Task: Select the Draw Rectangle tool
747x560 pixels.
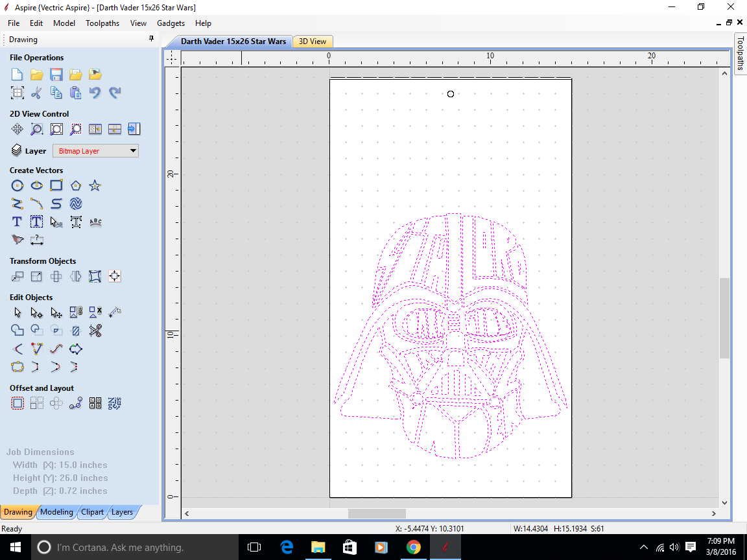Action: pyautogui.click(x=56, y=185)
